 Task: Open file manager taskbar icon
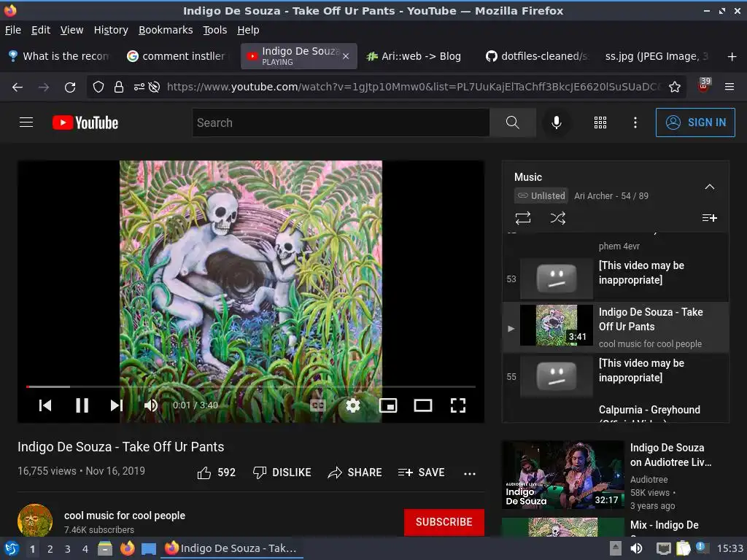(105, 548)
